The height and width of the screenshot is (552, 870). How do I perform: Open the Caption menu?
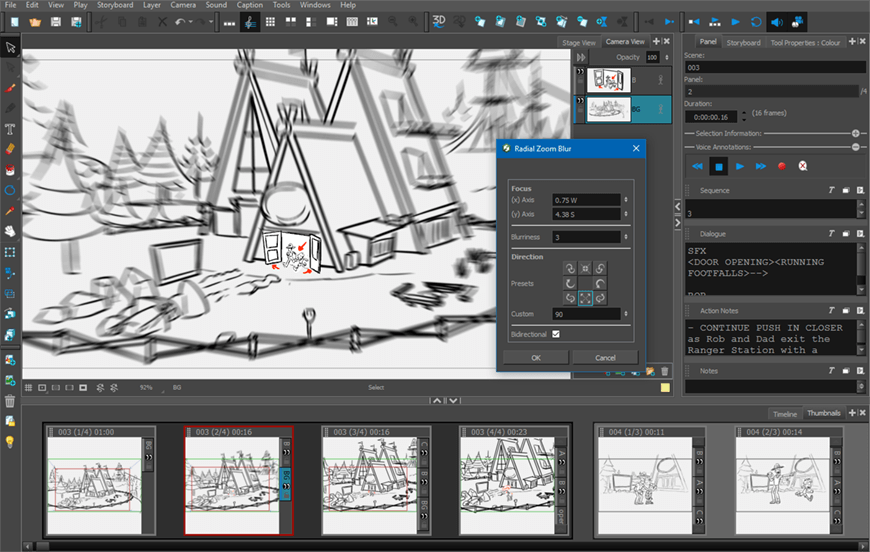(x=250, y=5)
